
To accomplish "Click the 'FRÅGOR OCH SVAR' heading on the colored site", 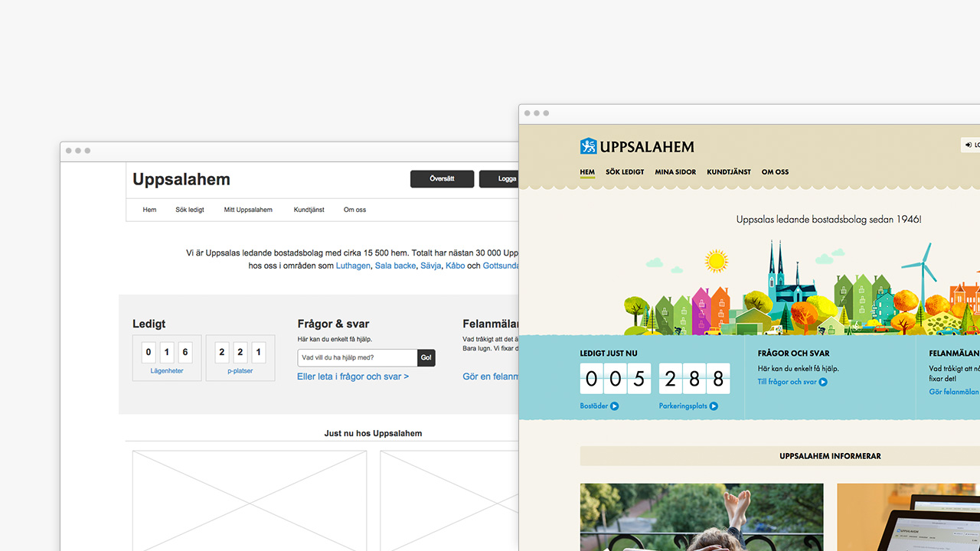I will pyautogui.click(x=793, y=354).
